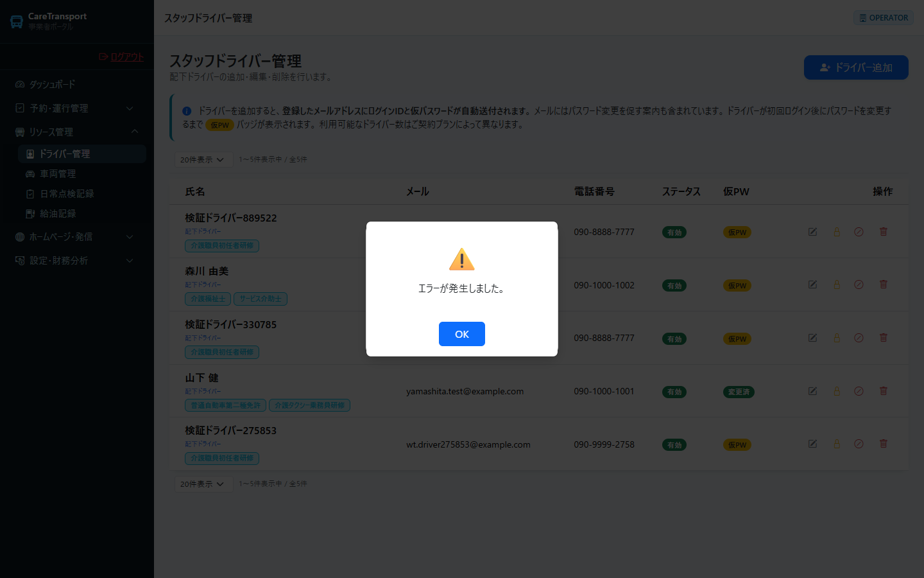Click the disable icon for 検証ドライバー275853
The image size is (924, 578).
point(859,444)
